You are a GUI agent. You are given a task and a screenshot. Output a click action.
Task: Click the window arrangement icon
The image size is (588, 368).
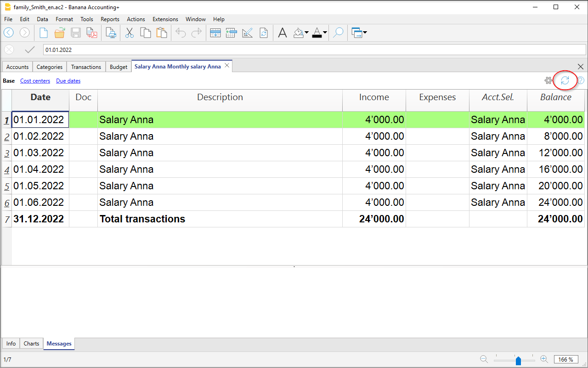pyautogui.click(x=357, y=33)
